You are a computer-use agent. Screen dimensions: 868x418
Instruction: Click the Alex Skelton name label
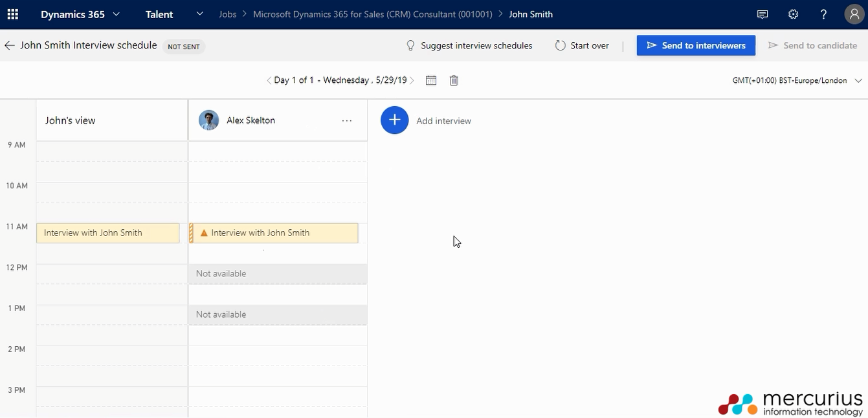(x=250, y=120)
